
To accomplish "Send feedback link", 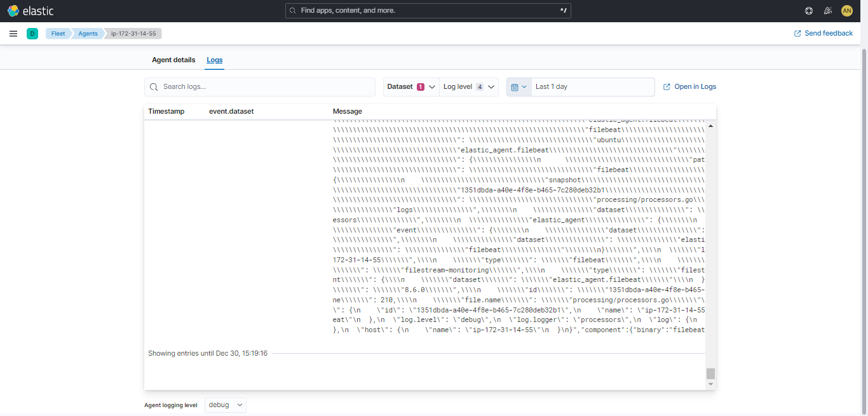I will [824, 34].
